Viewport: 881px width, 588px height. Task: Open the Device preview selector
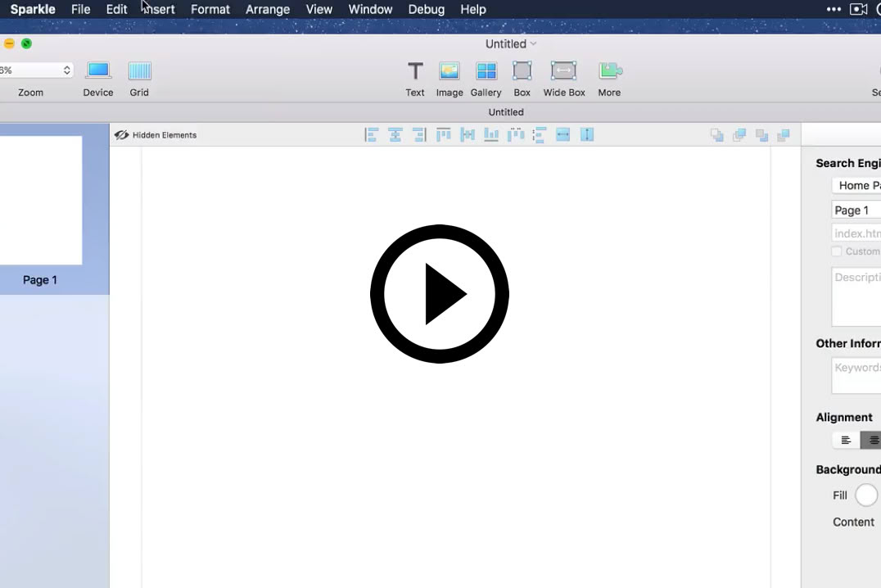pyautogui.click(x=98, y=71)
